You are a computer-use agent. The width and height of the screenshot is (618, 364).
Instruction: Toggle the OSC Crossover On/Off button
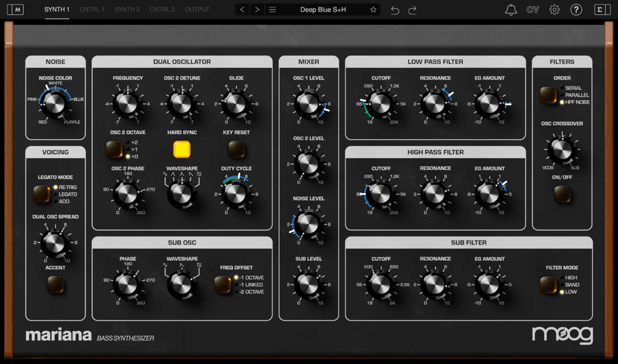(x=562, y=194)
